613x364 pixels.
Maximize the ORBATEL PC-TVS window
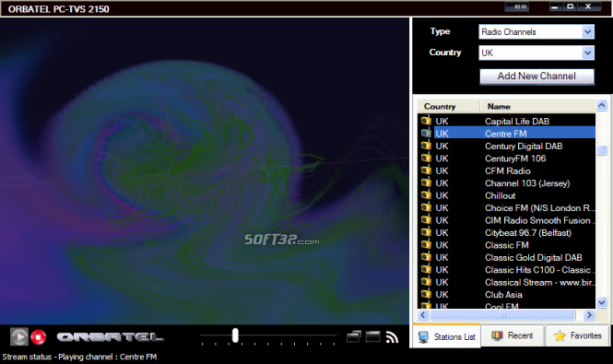pos(571,6)
